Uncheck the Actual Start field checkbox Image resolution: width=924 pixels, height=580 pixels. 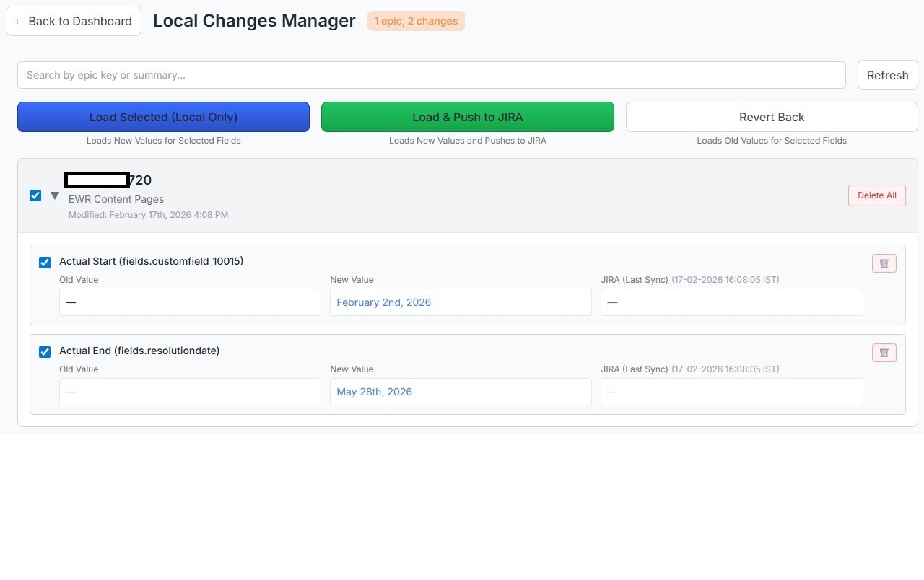(x=45, y=262)
